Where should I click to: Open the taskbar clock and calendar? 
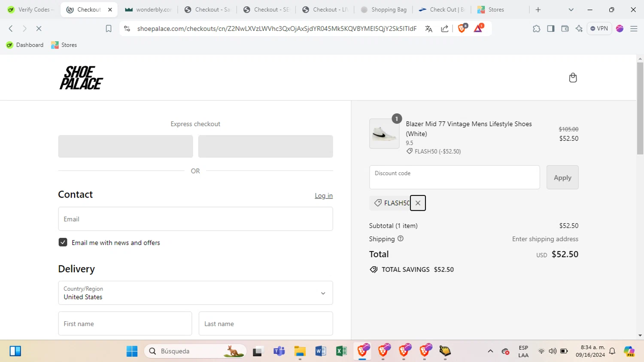pyautogui.click(x=590, y=351)
